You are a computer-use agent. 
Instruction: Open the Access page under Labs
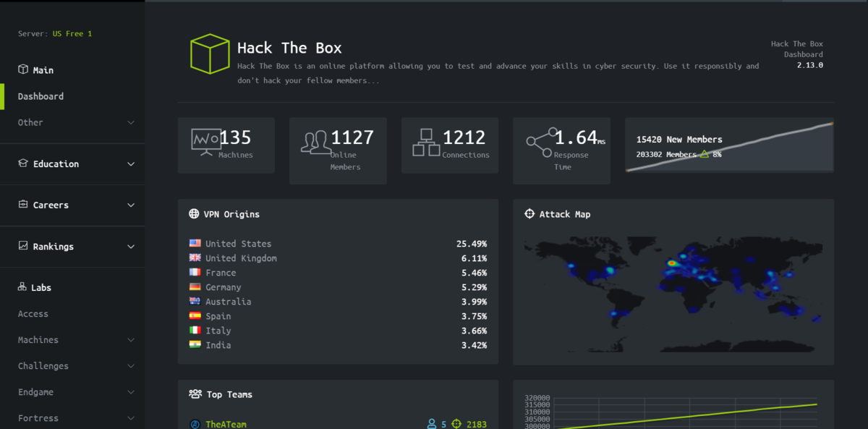pyautogui.click(x=33, y=314)
